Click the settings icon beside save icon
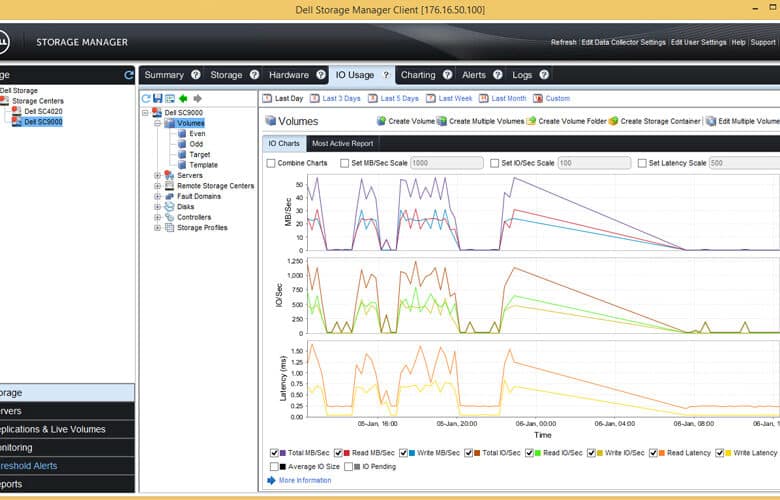 coord(170,99)
